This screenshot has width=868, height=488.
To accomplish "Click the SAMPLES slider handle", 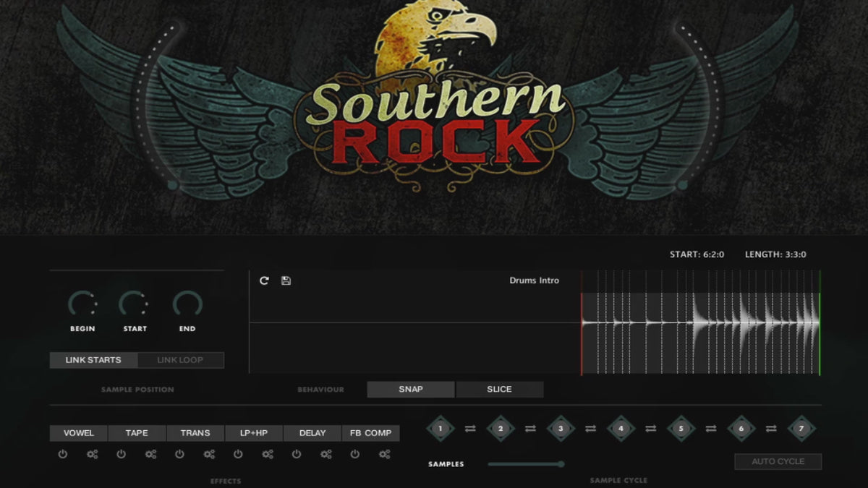I will (561, 464).
